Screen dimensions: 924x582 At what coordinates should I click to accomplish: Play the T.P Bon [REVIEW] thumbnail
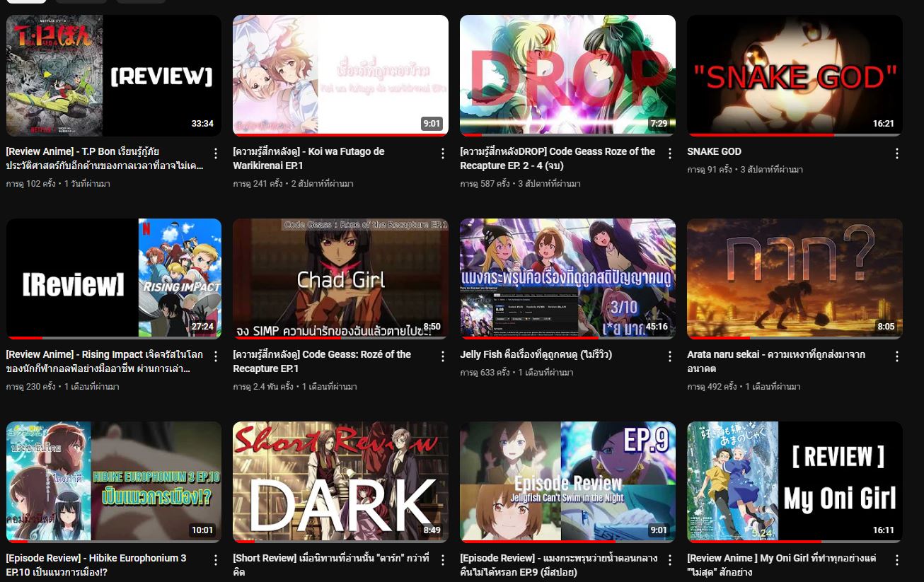pos(114,76)
